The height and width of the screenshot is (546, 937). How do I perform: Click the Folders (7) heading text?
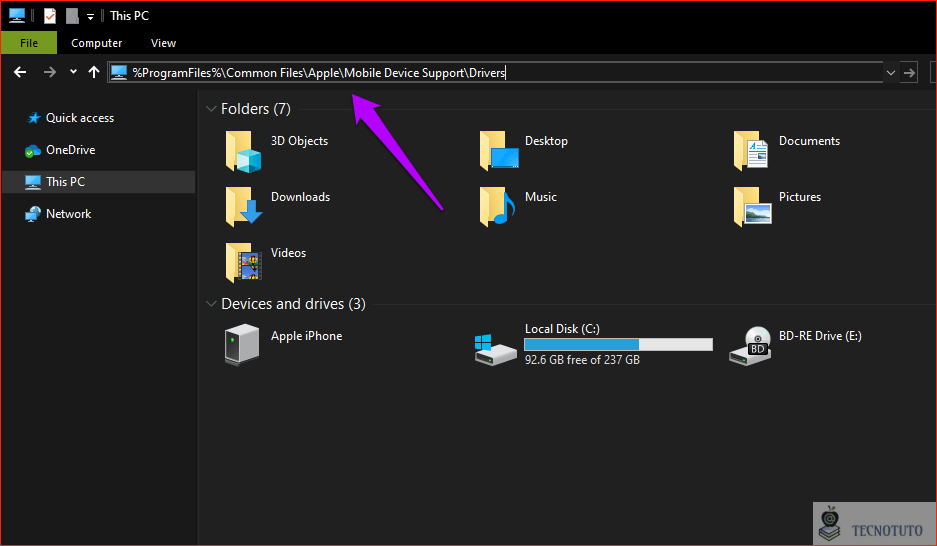(x=256, y=109)
